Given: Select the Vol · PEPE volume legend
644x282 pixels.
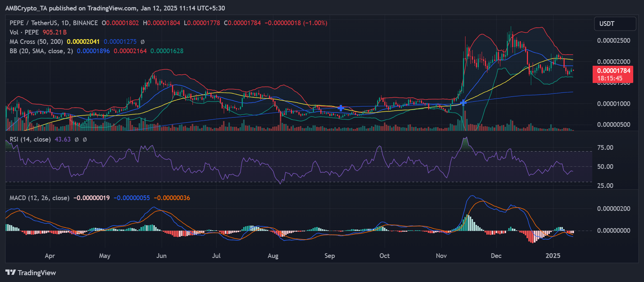Looking at the screenshot, I should (x=24, y=32).
